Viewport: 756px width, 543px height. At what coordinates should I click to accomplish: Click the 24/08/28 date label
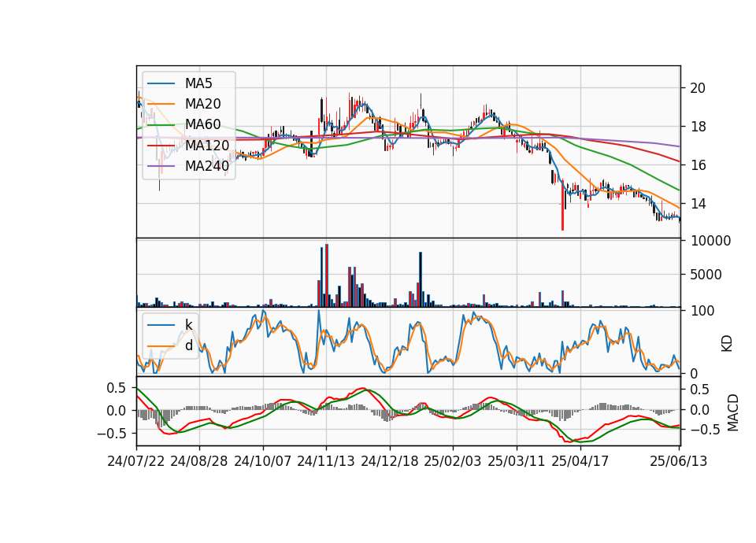(199, 461)
